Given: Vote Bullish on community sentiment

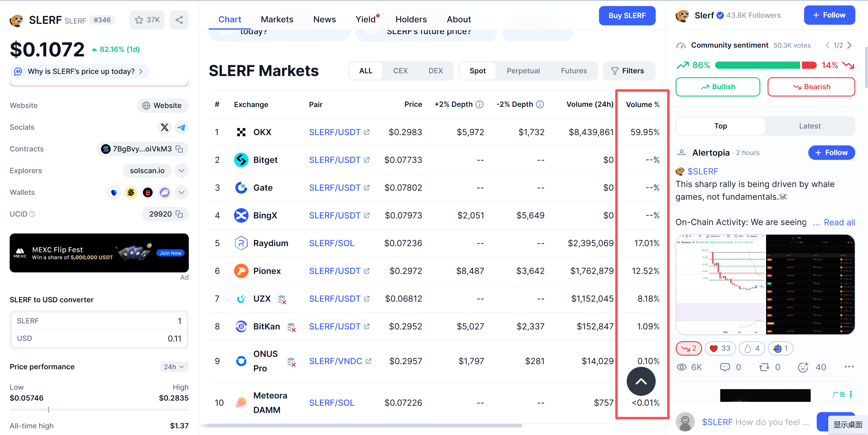Looking at the screenshot, I should [x=718, y=87].
